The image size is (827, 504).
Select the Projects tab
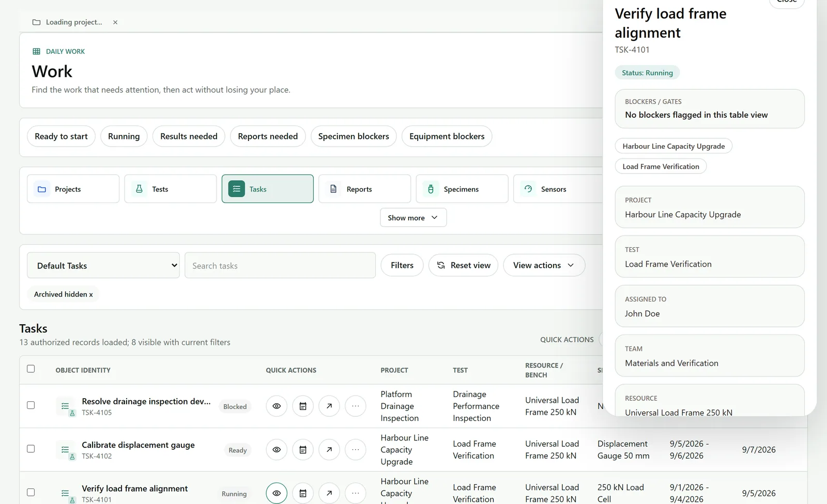coord(73,189)
